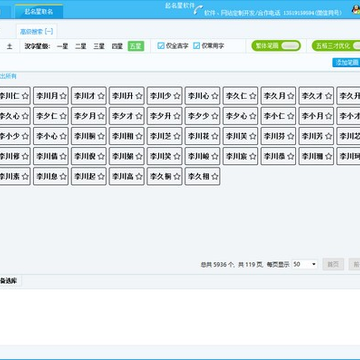Star the name 李夕月
Image resolution: width=360 pixels, height=360 pixels.
[101, 116]
